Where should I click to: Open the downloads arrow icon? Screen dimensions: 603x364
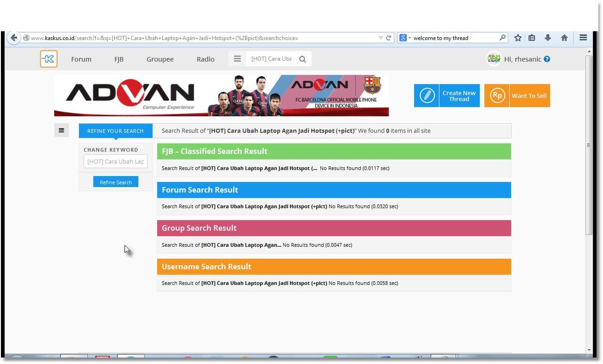point(548,38)
